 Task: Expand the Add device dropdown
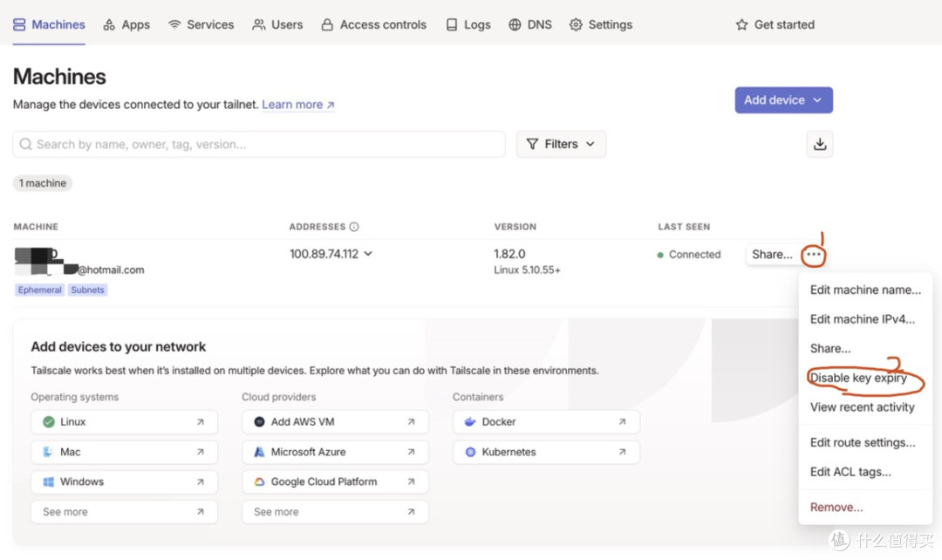pos(783,100)
